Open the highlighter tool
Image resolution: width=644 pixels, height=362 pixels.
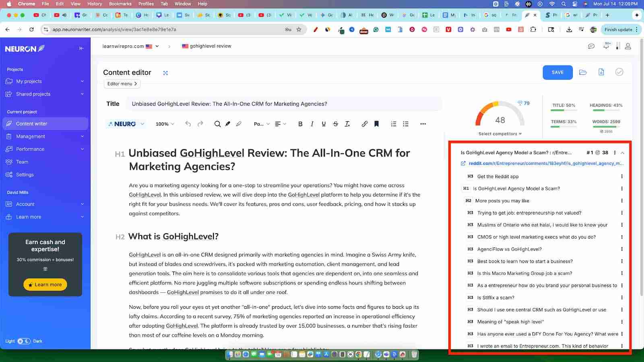pos(228,124)
